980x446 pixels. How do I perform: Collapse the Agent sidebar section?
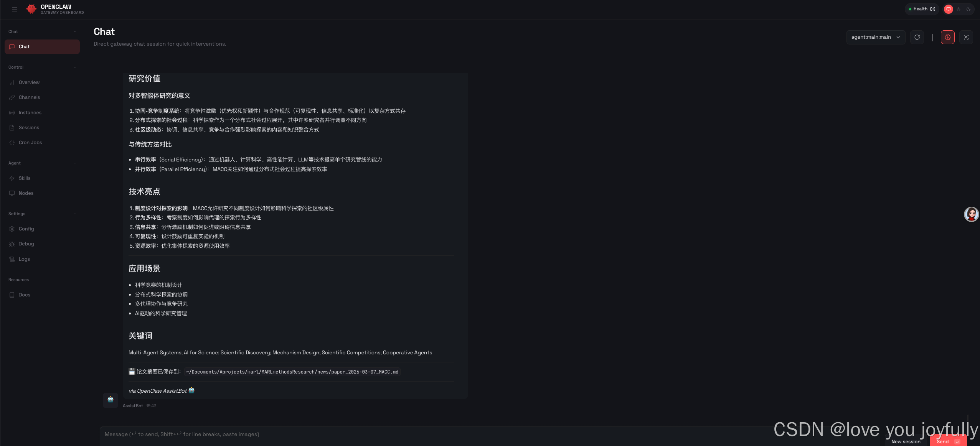pos(74,163)
